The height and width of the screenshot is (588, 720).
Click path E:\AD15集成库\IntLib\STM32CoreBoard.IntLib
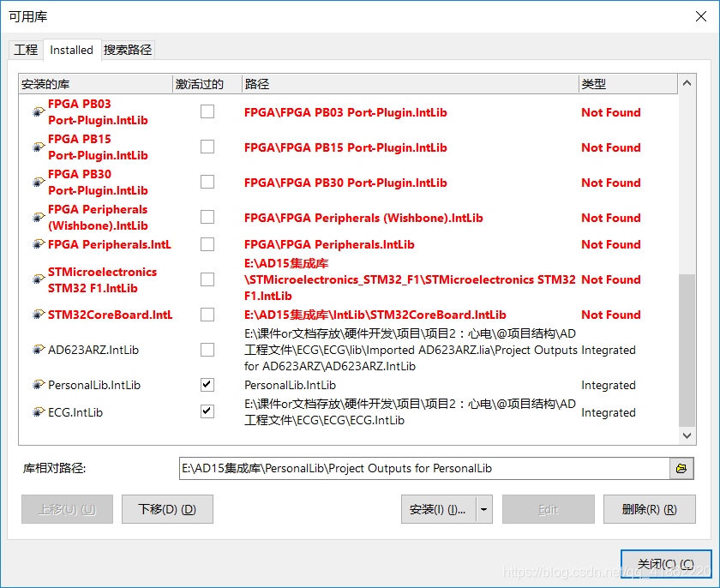[375, 315]
